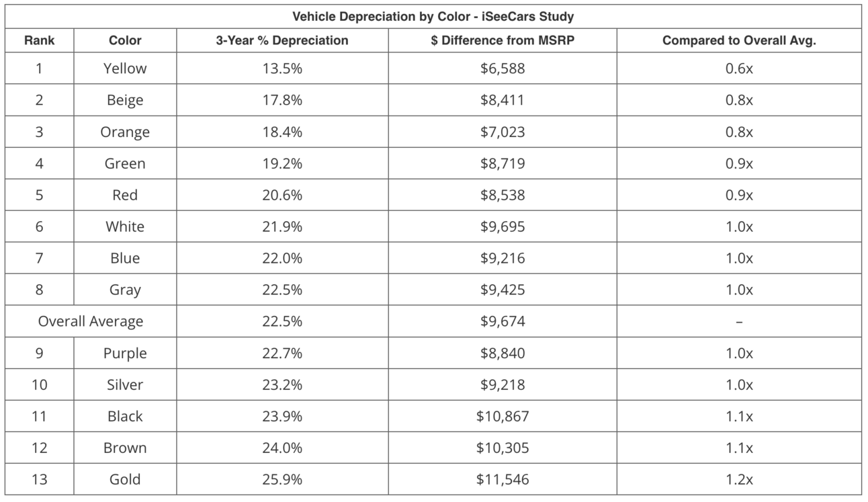Click the 'Yellow' color cell
The width and height of the screenshot is (868, 502).
125,69
